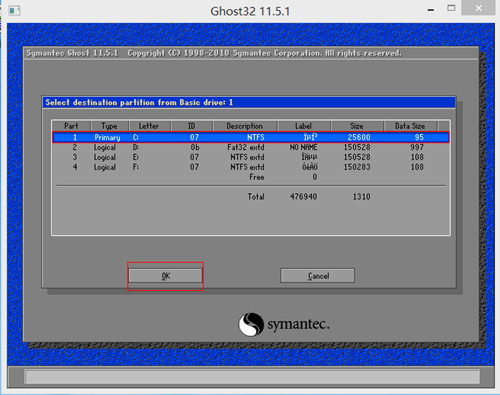Click the Size column header

pos(357,126)
